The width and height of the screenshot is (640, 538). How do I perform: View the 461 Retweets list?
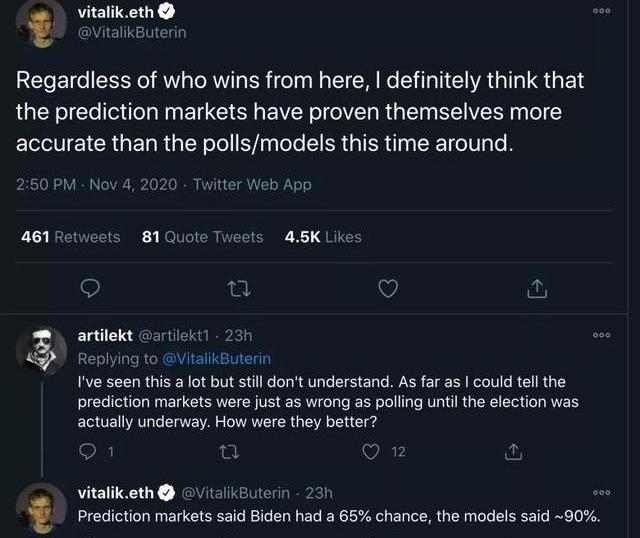point(70,237)
